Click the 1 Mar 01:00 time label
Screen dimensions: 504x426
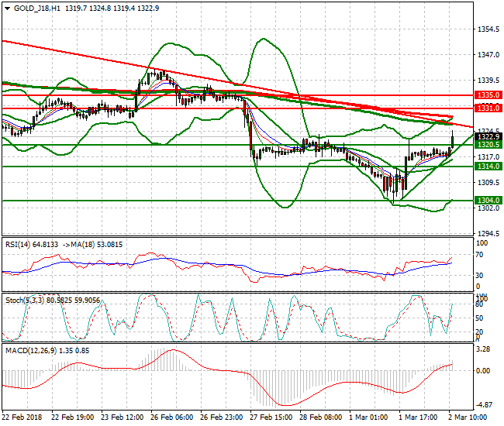coord(368,417)
